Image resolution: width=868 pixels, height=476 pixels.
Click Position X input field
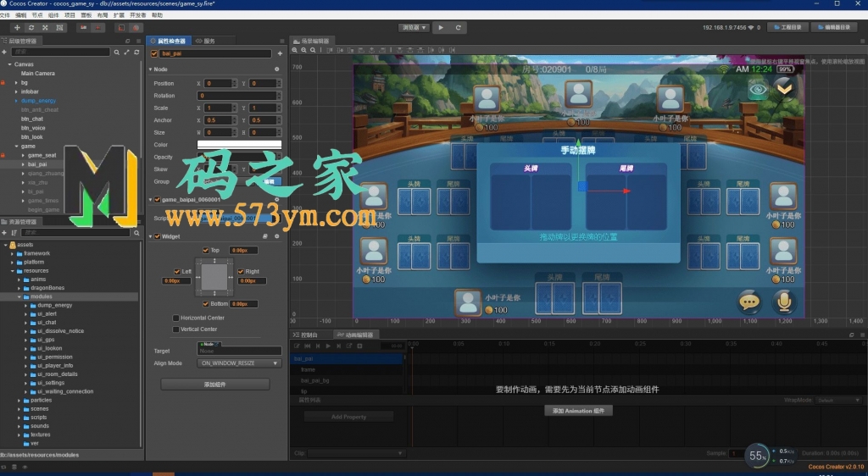pos(218,84)
